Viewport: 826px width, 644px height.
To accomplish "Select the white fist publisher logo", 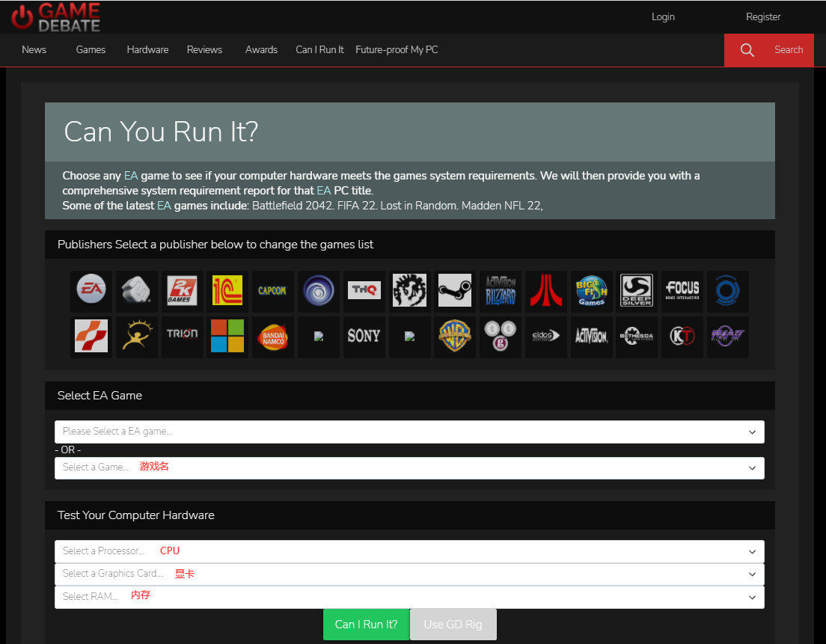I will coord(136,290).
